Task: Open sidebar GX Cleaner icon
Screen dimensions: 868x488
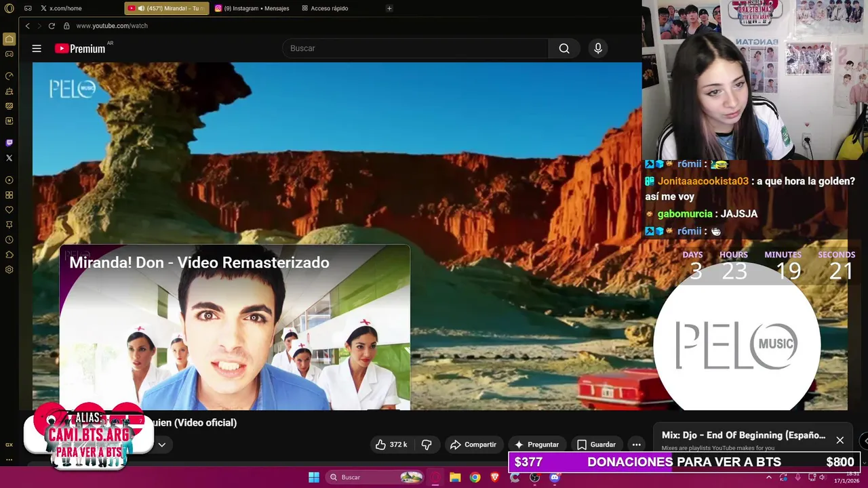Action: (9, 91)
